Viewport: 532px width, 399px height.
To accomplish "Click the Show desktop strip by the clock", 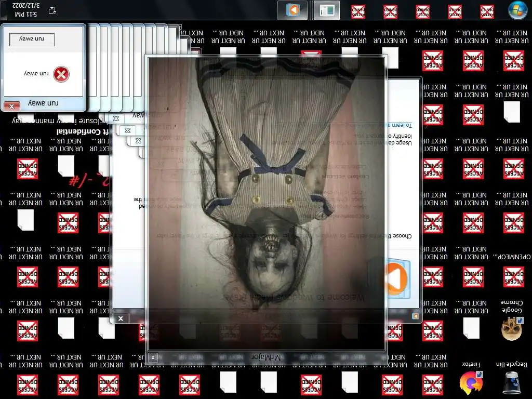I will (3, 10).
